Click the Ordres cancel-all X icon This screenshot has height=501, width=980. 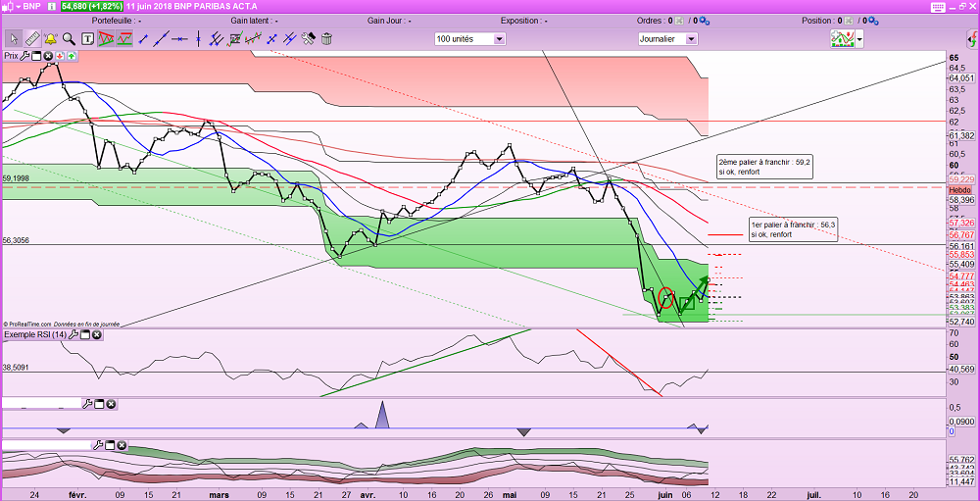679,21
